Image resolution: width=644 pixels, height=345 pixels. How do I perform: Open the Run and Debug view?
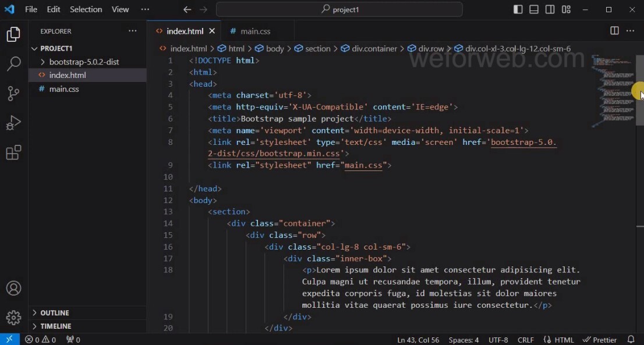pyautogui.click(x=13, y=123)
